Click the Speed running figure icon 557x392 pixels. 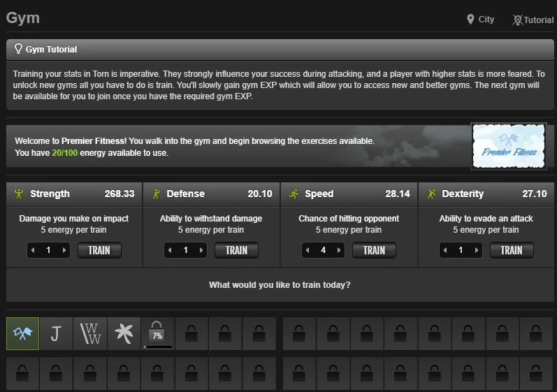tap(294, 194)
